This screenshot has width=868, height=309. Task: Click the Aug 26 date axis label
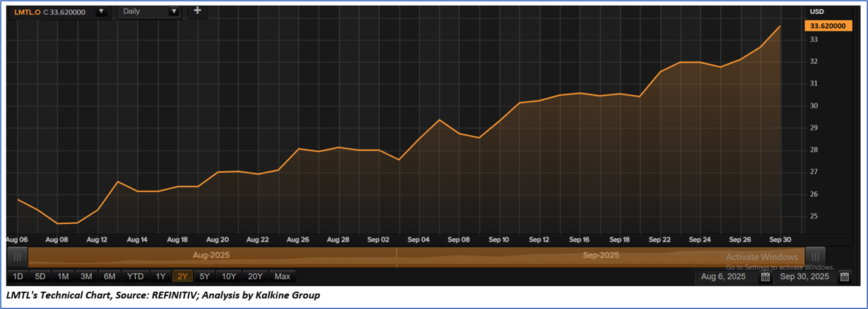tap(298, 239)
